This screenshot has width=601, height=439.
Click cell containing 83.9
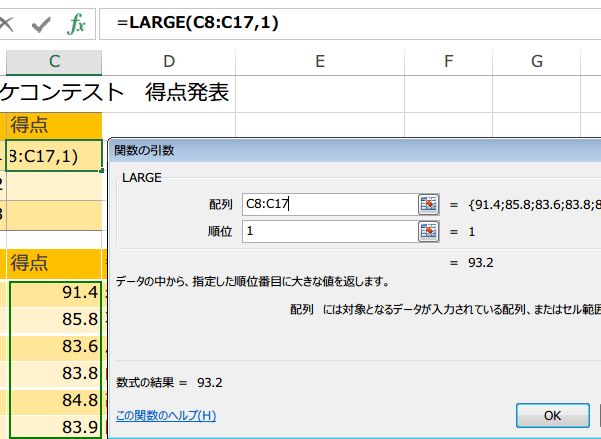[55, 427]
